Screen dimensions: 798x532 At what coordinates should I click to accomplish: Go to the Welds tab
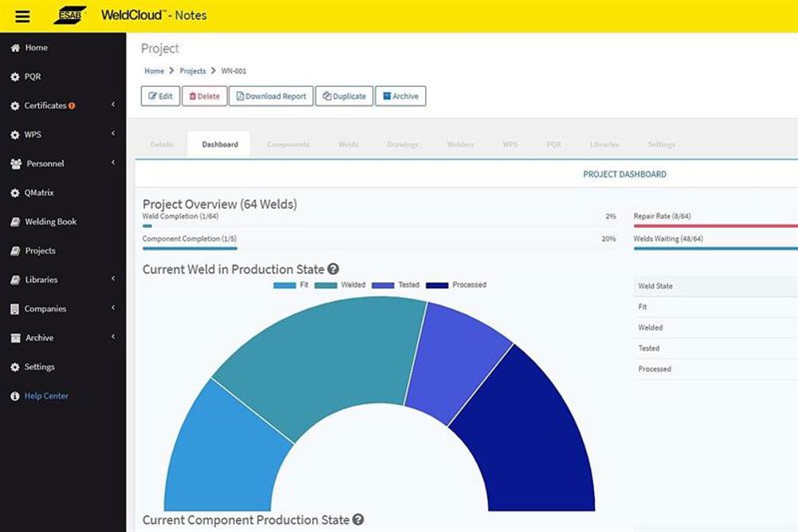pos(348,145)
